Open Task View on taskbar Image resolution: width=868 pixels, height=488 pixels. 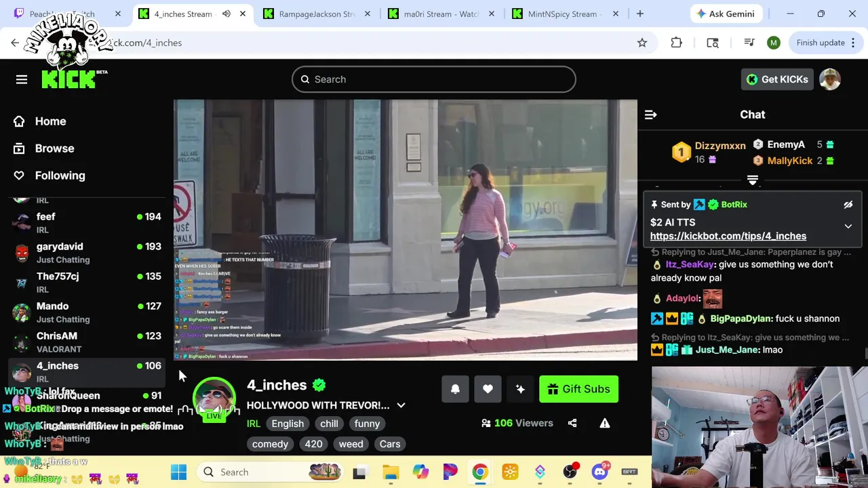(359, 472)
